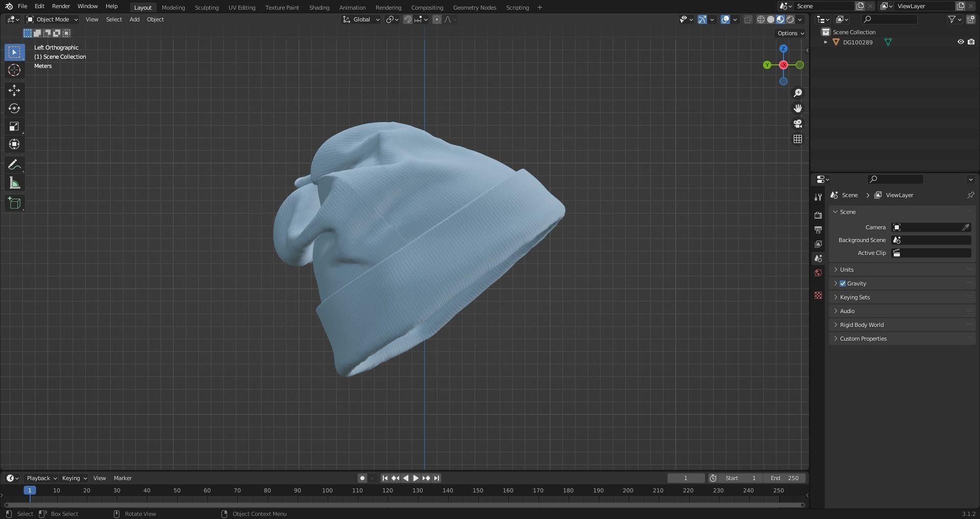Expand the DG100289 outliner item

point(825,42)
